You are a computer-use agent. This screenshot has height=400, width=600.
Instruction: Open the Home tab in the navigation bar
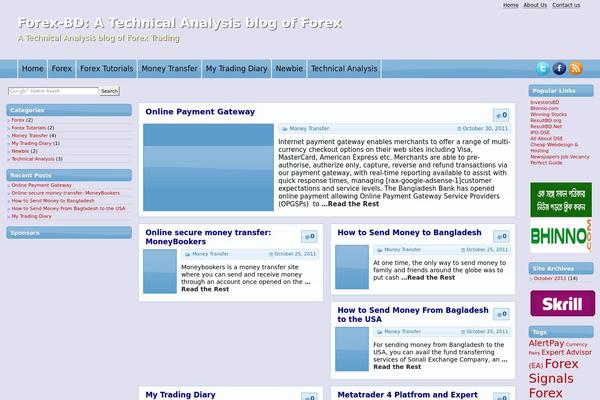pyautogui.click(x=33, y=69)
